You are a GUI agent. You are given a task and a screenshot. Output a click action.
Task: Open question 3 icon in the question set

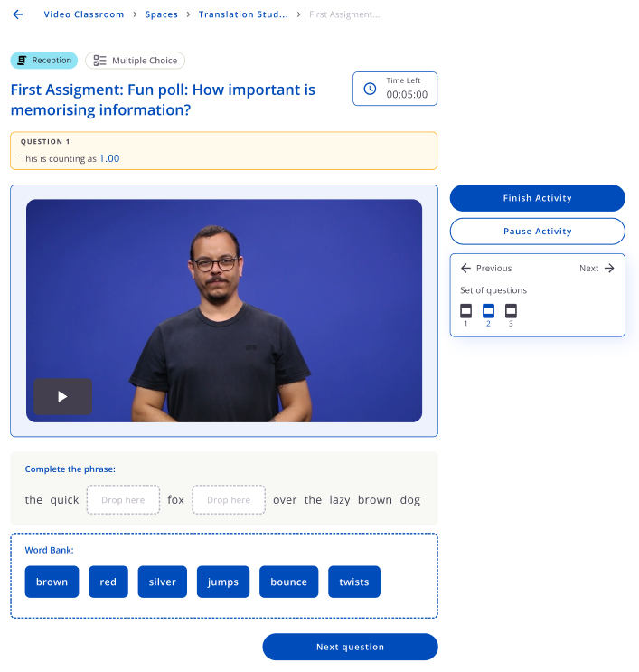511,311
